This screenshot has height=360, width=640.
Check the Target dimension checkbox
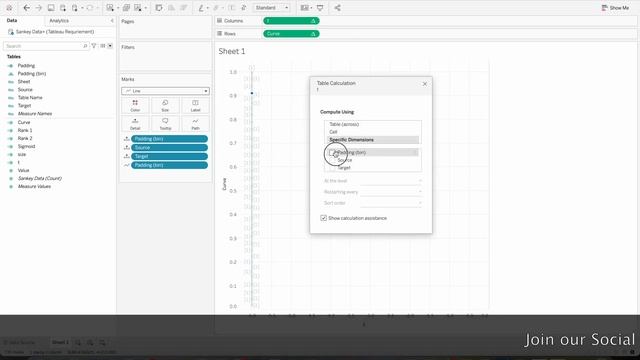[x=333, y=168]
